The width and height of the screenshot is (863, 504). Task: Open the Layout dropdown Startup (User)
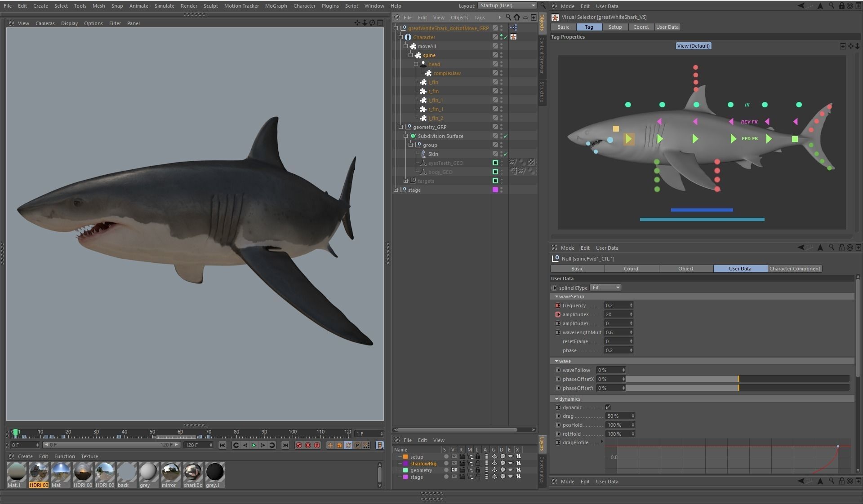507,5
